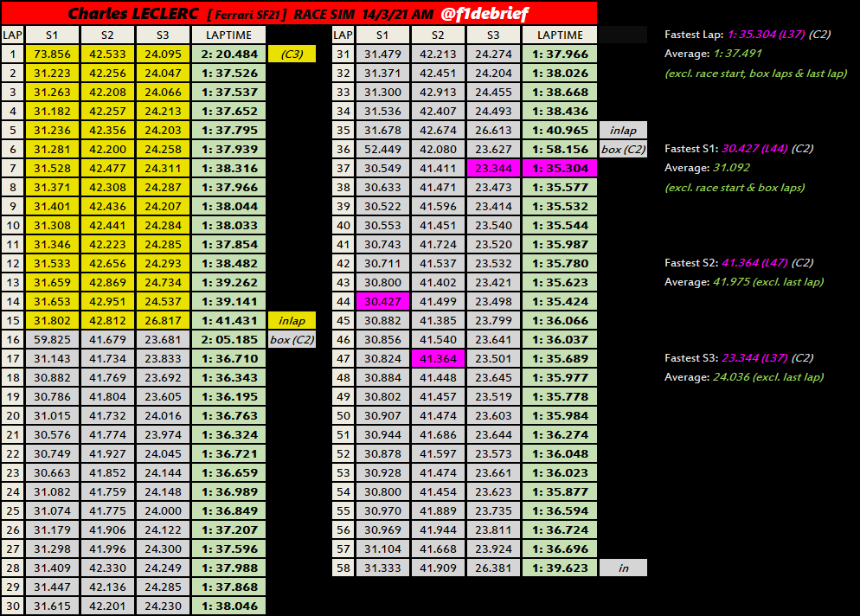Select laptime 1:39.623
The width and height of the screenshot is (860, 616).
click(560, 568)
